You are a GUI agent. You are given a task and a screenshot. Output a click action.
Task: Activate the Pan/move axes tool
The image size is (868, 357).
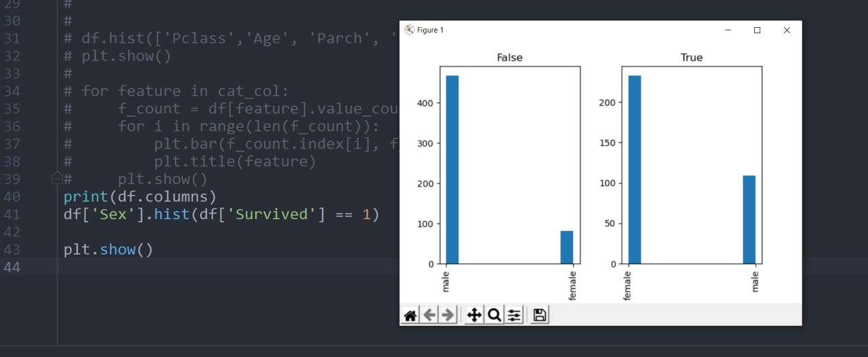coord(475,315)
